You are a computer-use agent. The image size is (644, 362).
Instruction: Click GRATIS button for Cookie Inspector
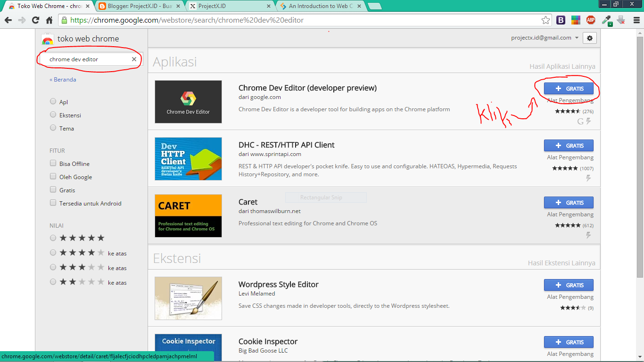coord(569,342)
